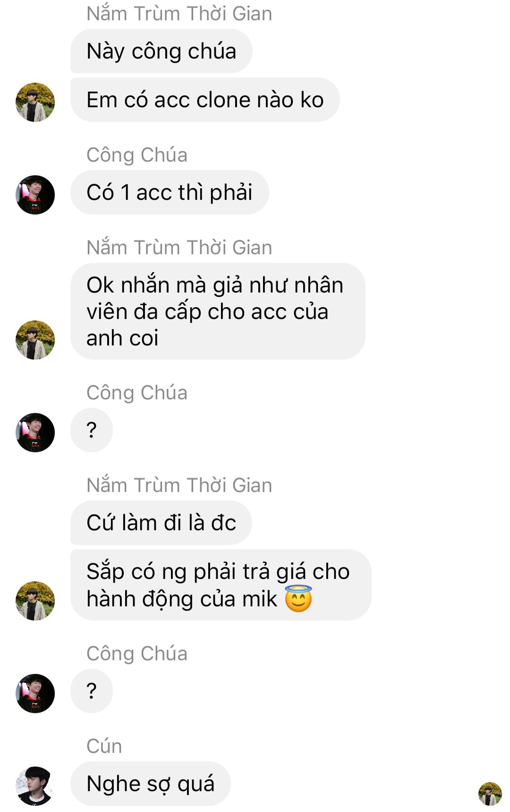Select the 'Có 1 acc thì phải' bubble

(x=170, y=192)
